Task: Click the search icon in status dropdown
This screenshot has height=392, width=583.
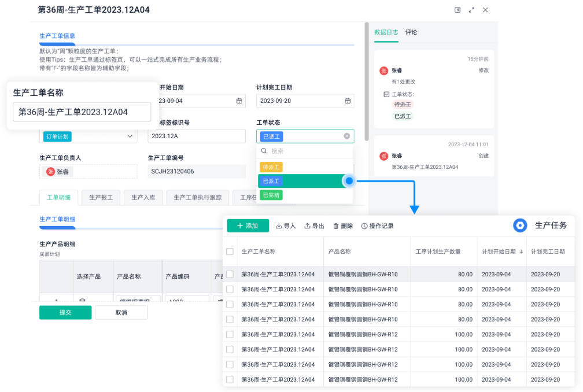Action: click(265, 151)
